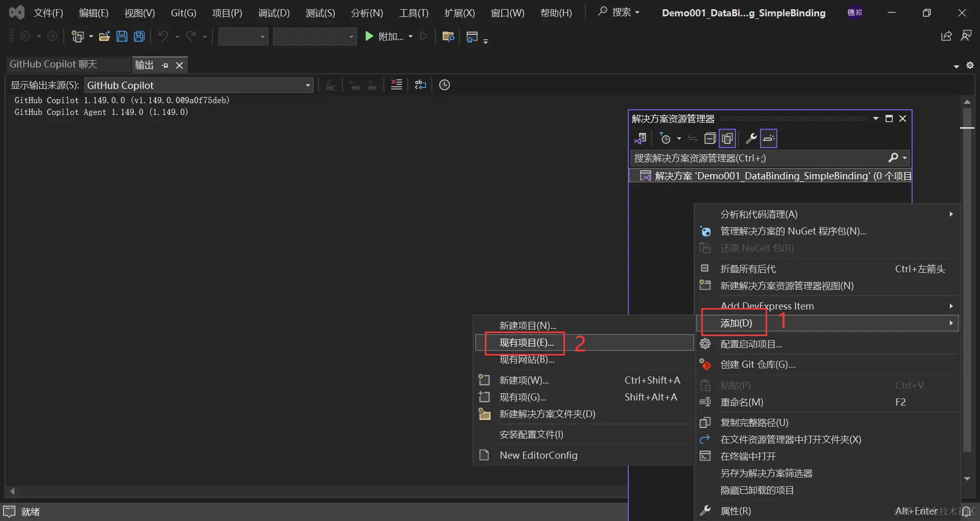Viewport: 980px width, 521px height.
Task: Open the 显示输出来源 GitHub Copilot dropdown
Action: click(x=199, y=85)
